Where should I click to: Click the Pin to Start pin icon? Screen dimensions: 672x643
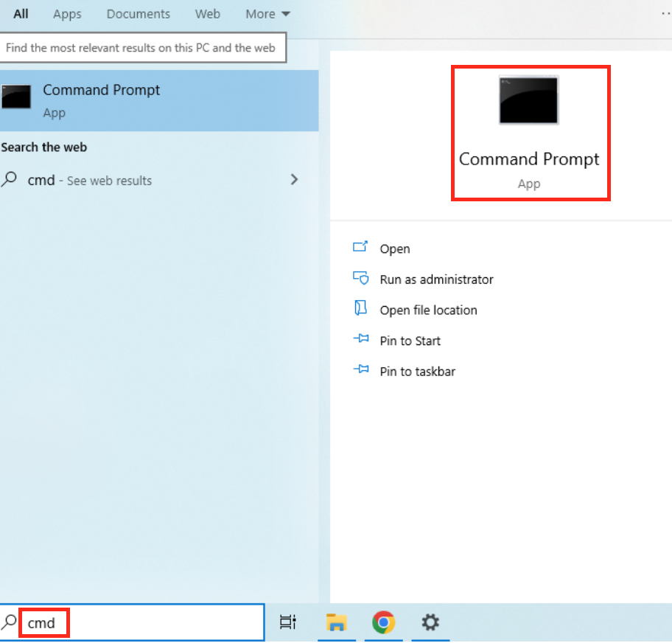361,339
